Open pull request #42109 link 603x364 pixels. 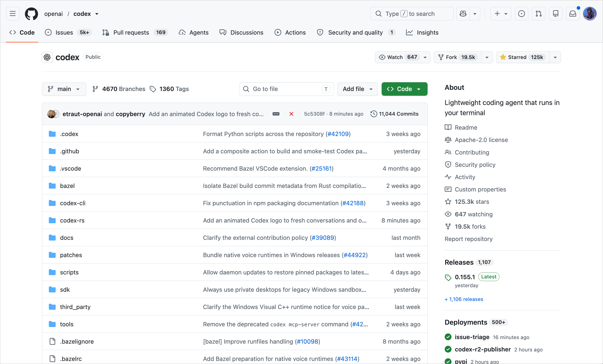coord(338,134)
